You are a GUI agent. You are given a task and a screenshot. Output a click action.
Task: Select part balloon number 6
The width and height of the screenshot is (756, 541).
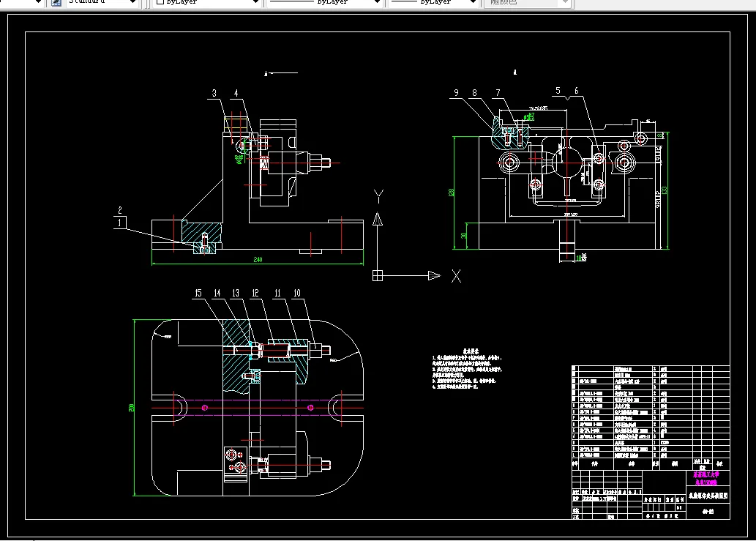(576, 91)
